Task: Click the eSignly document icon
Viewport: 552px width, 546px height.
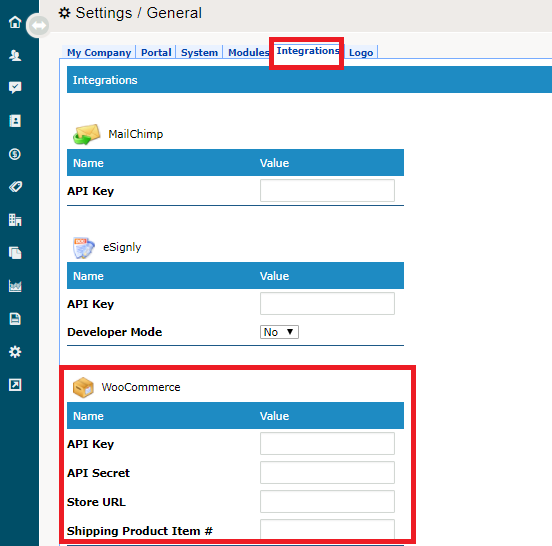Action: pyautogui.click(x=83, y=247)
